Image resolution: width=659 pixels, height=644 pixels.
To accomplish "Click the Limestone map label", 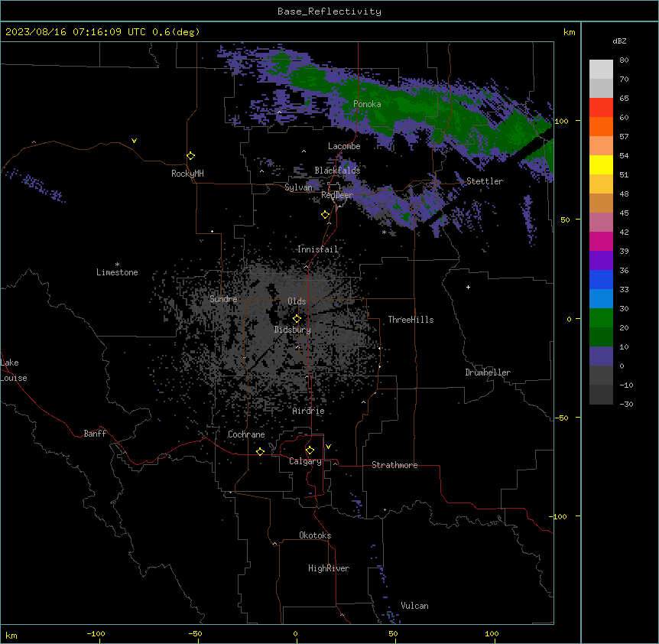I will coord(117,272).
